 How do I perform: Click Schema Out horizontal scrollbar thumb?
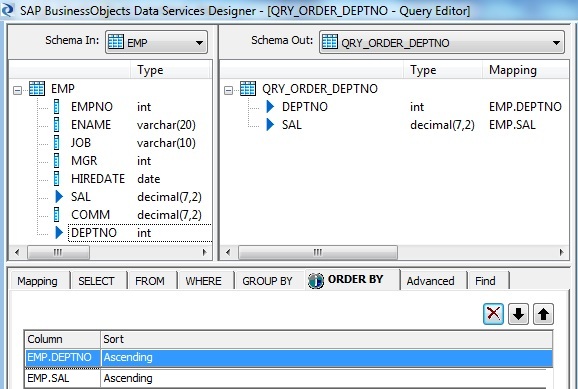pos(318,253)
